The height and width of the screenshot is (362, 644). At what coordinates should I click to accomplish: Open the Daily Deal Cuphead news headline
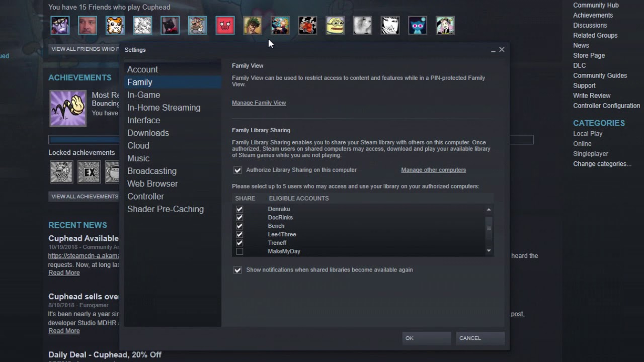pyautogui.click(x=105, y=355)
